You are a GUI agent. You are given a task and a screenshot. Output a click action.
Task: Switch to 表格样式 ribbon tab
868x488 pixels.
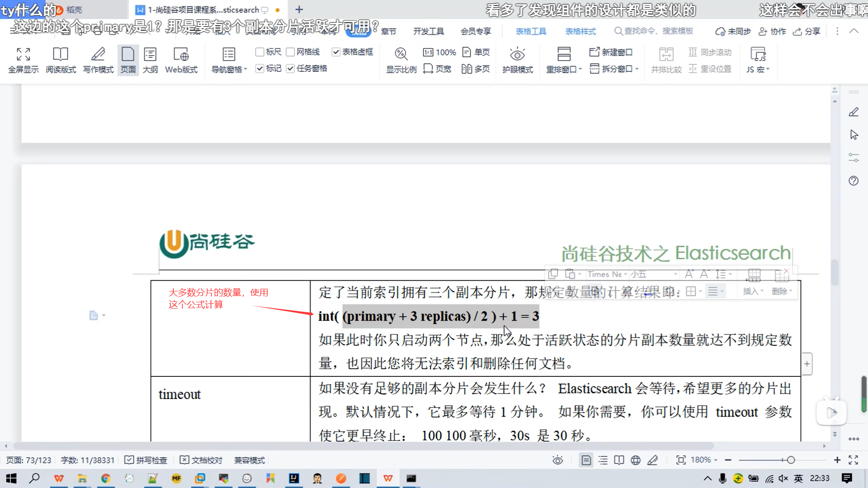coord(580,31)
